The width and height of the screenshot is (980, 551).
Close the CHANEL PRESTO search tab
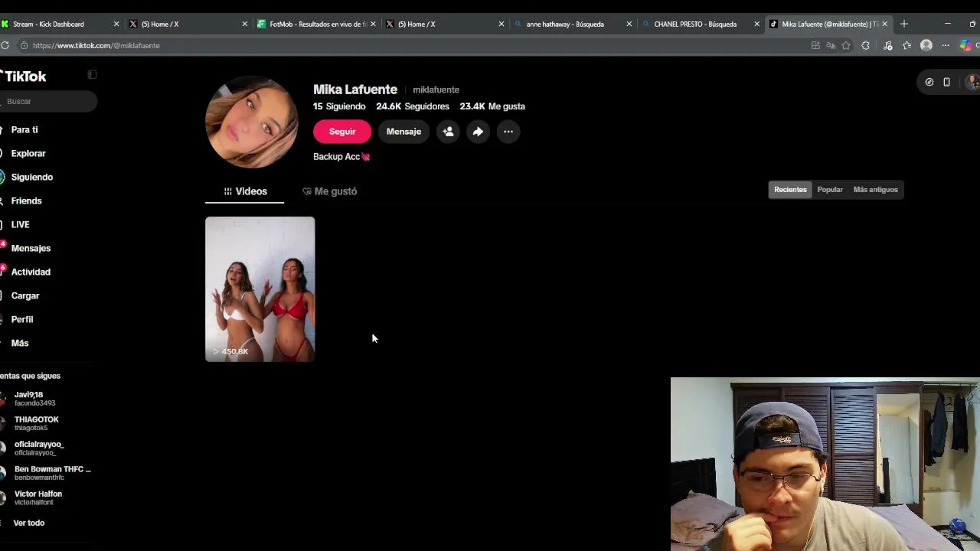[757, 24]
